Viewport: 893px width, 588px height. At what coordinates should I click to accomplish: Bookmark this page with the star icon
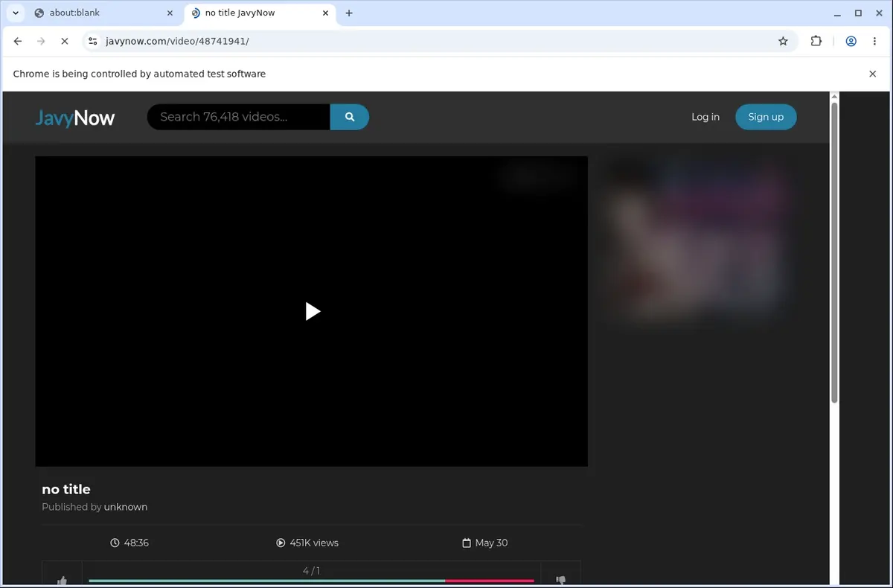[x=783, y=42]
